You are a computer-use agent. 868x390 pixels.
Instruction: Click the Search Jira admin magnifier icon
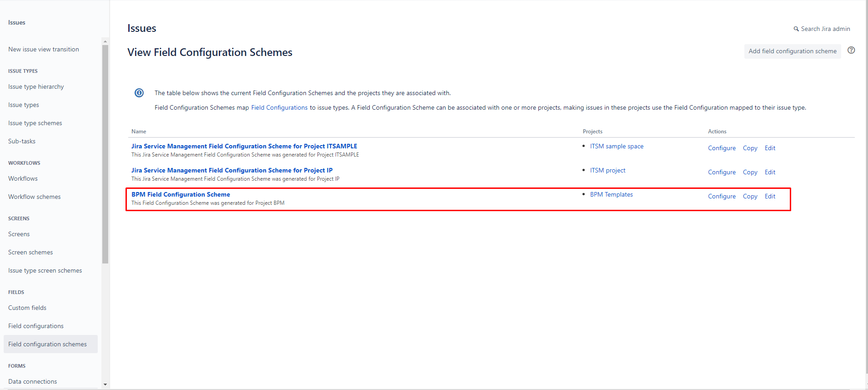[x=796, y=29]
